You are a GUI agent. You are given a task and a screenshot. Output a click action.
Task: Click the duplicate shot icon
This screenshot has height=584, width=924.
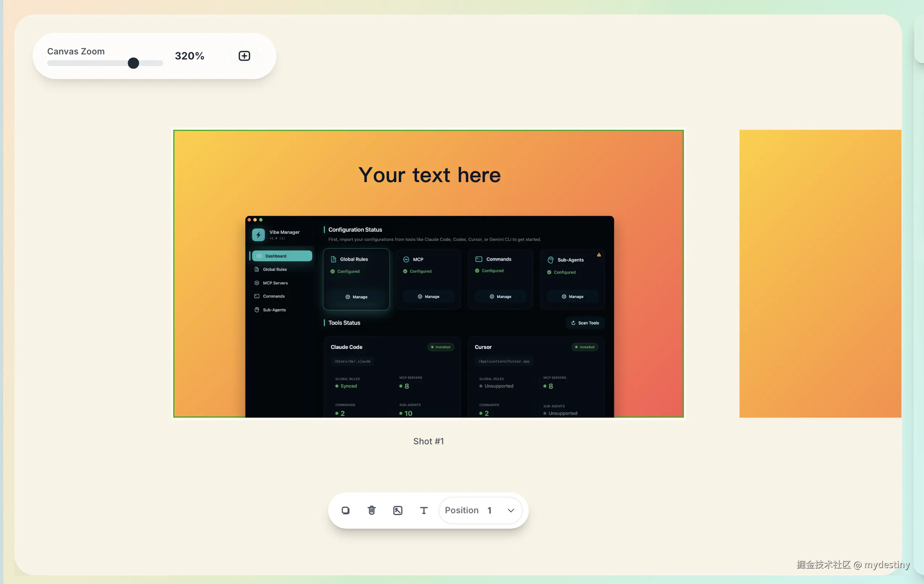pyautogui.click(x=345, y=510)
